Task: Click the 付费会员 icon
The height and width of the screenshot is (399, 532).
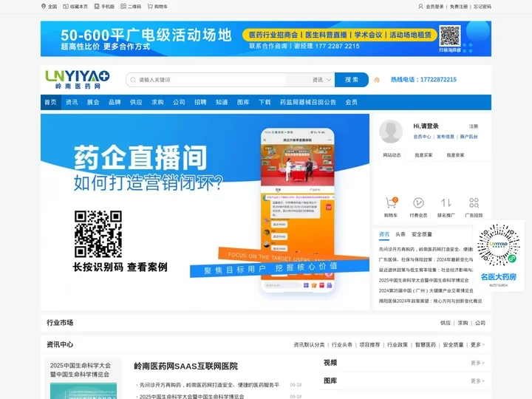Action: (x=418, y=203)
